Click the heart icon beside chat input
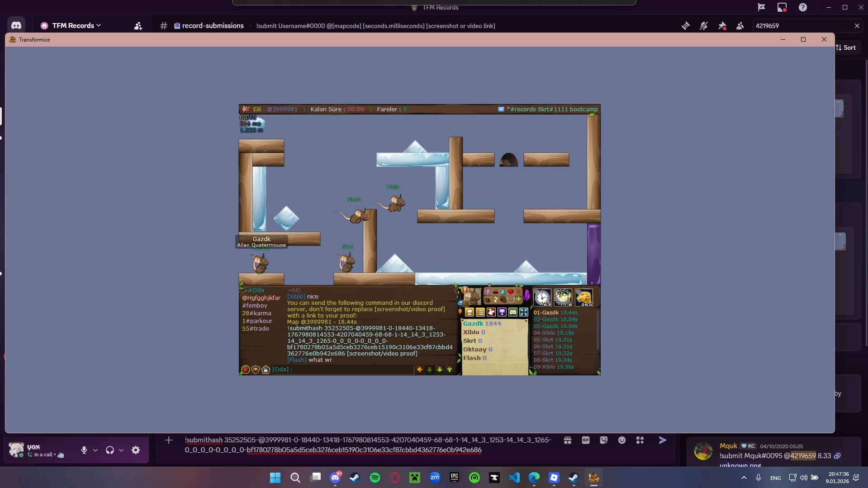868x488 pixels. click(x=246, y=370)
